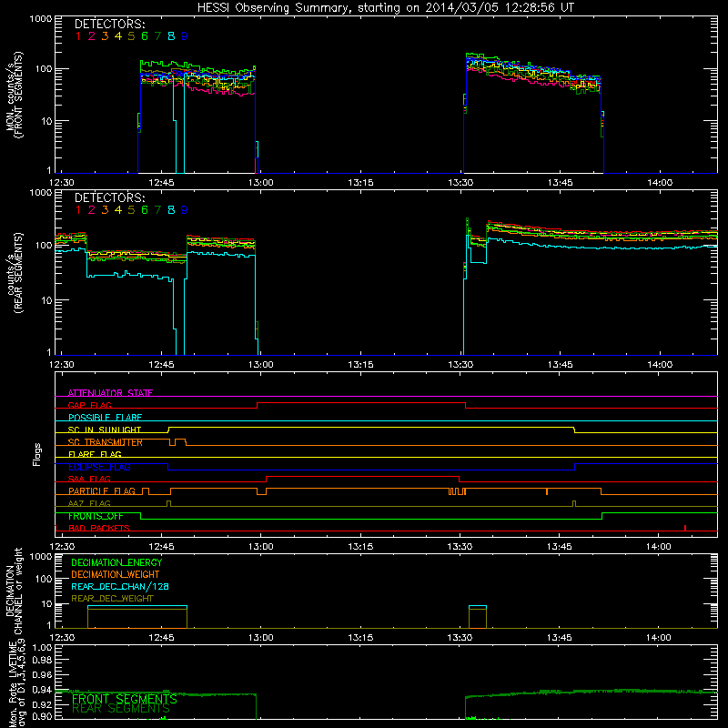
Task: Click the GAP FLAG label
Action: 89,405
